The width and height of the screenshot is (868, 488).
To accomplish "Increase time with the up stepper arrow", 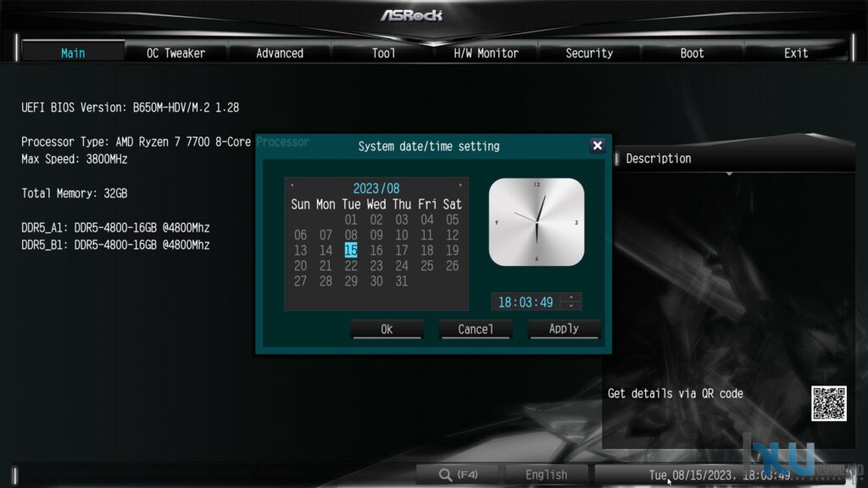I will click(x=571, y=297).
